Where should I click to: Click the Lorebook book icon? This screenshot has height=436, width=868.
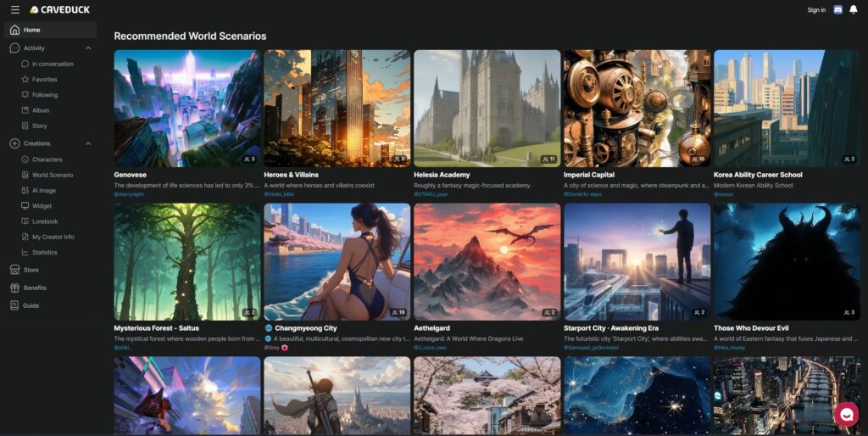25,221
